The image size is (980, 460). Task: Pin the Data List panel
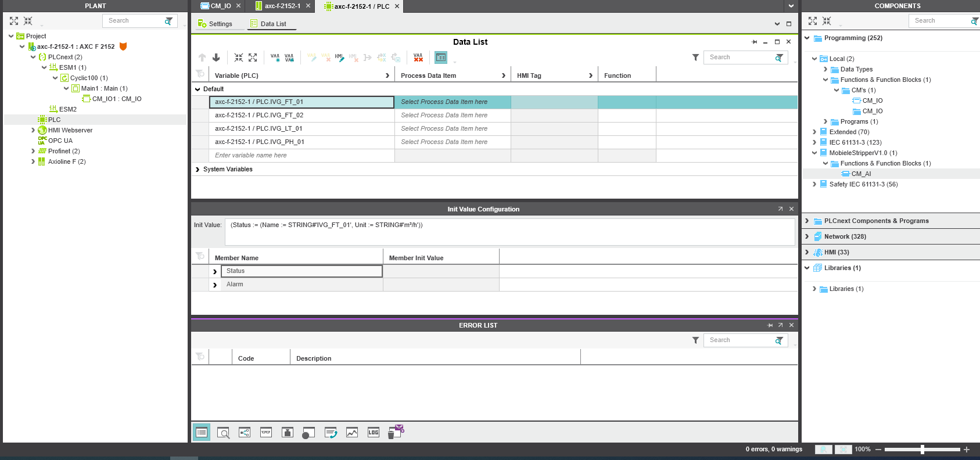pos(755,42)
